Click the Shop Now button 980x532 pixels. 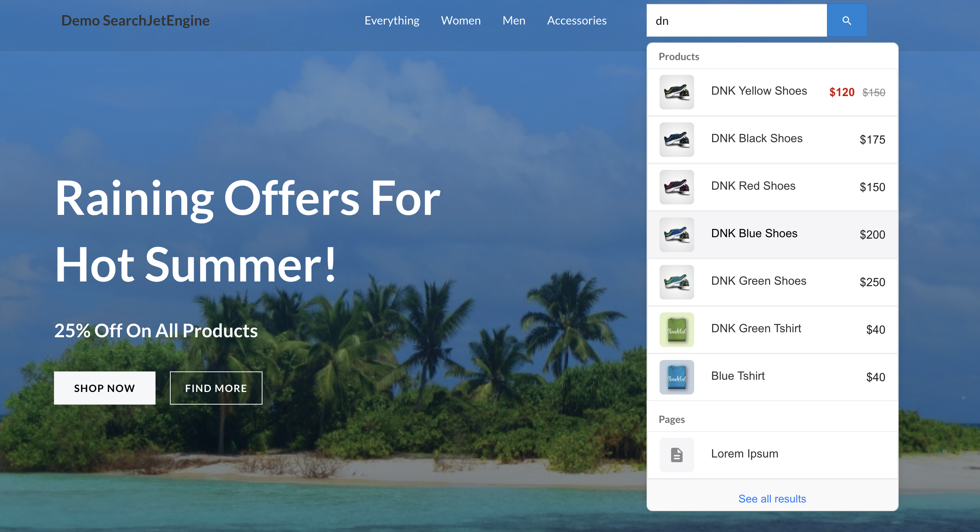pos(105,388)
